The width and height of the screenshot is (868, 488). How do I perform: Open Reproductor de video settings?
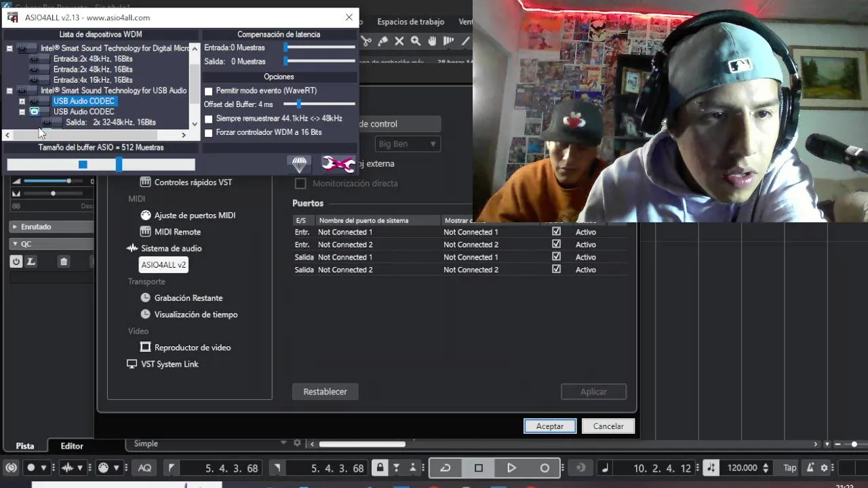click(193, 348)
